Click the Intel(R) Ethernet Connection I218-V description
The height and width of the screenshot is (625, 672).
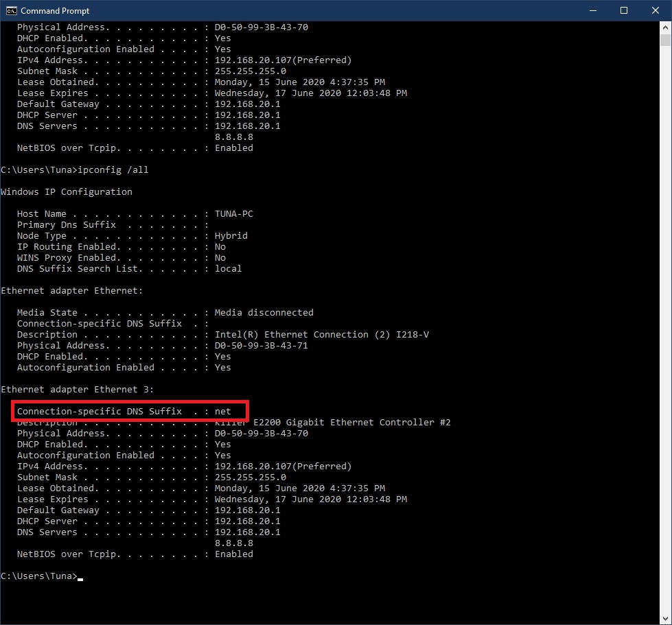coord(321,335)
